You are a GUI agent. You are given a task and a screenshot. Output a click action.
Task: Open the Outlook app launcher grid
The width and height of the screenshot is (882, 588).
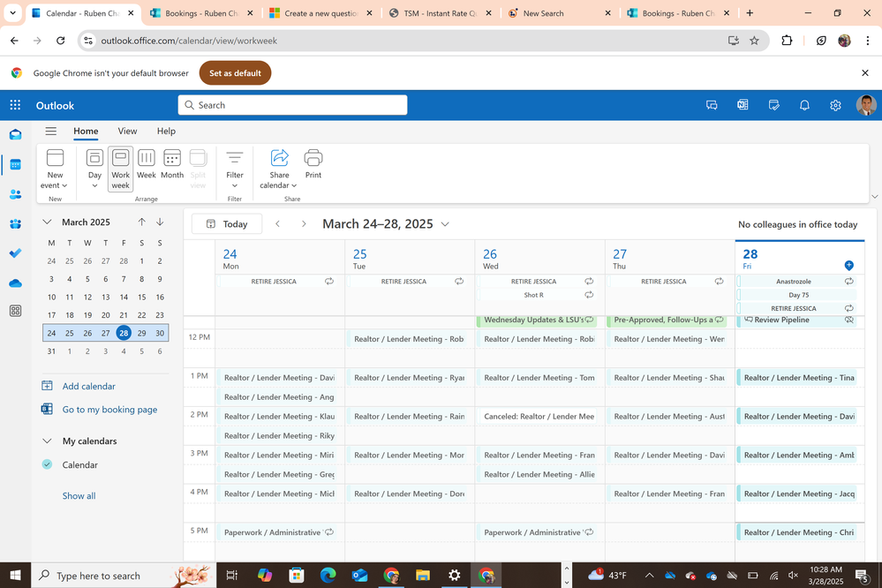pos(15,105)
